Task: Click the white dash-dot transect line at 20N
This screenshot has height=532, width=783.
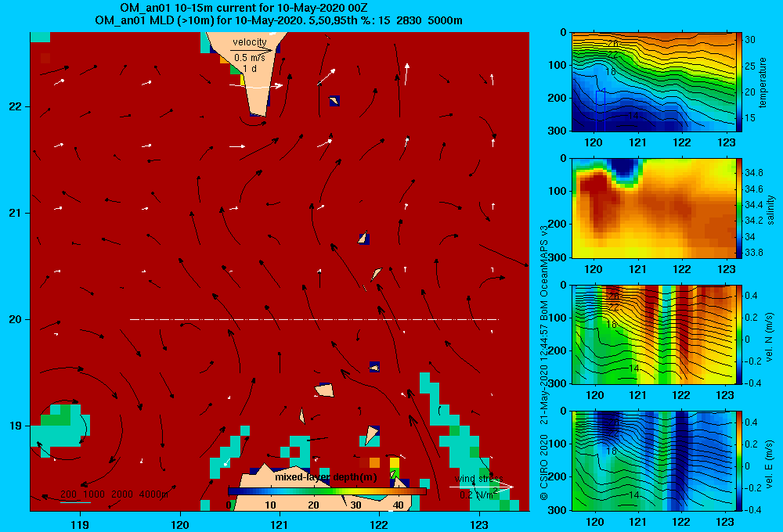Action: (314, 319)
